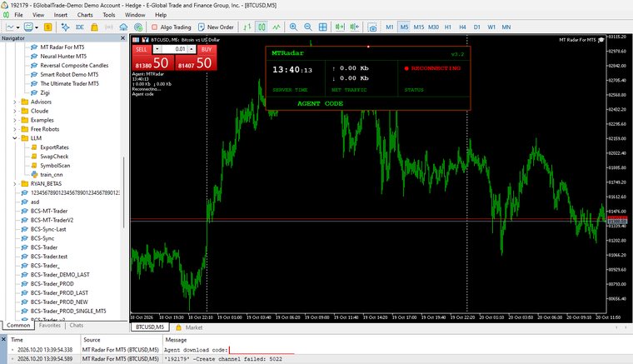Open New Order dialog
This screenshot has height=364, width=633.
point(216,27)
